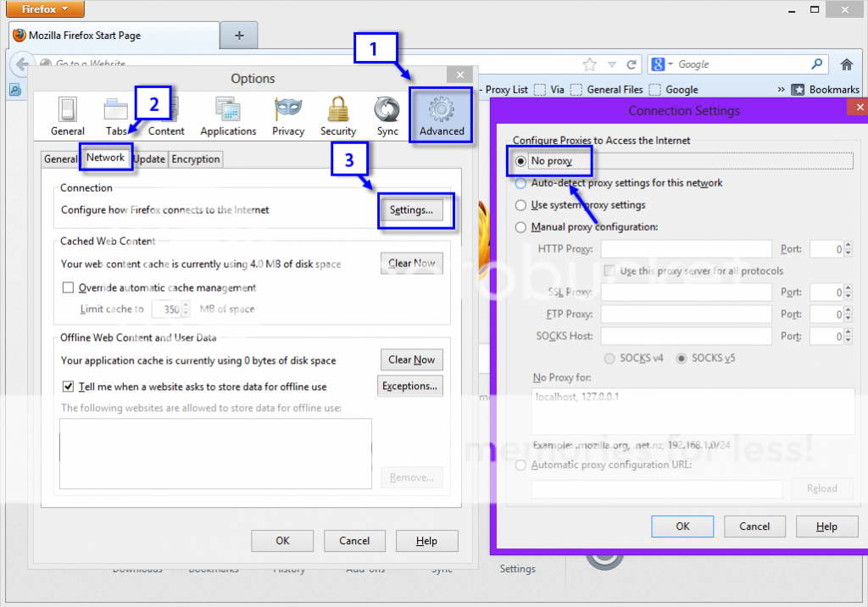Cancel the Connection Settings dialog
The width and height of the screenshot is (868, 607).
[x=754, y=526]
